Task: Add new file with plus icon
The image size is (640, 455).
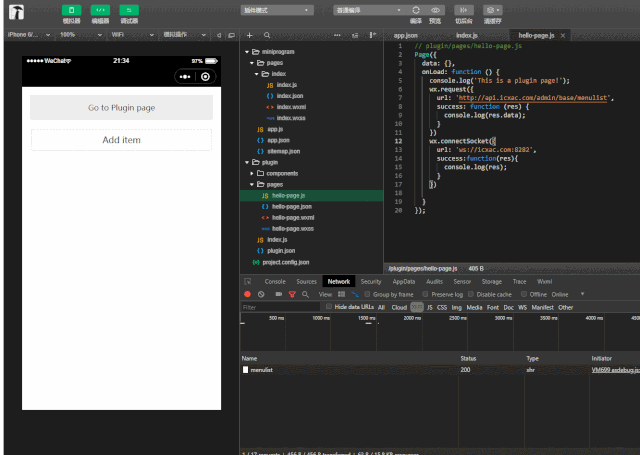Action: 249,35
